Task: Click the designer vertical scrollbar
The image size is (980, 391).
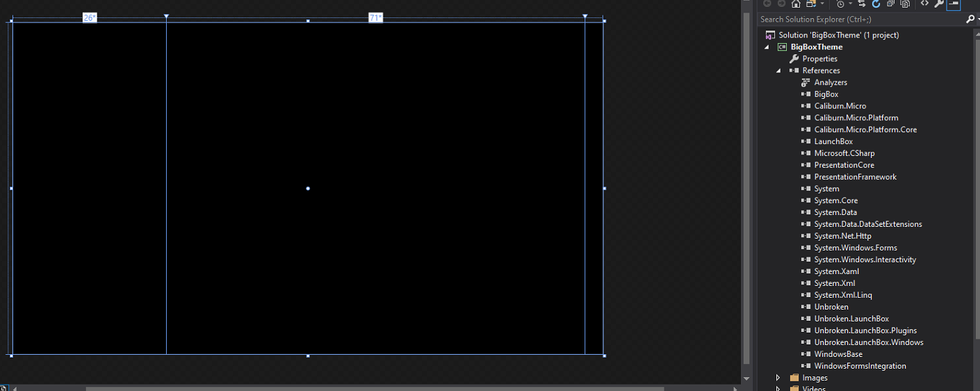Action: [x=746, y=188]
